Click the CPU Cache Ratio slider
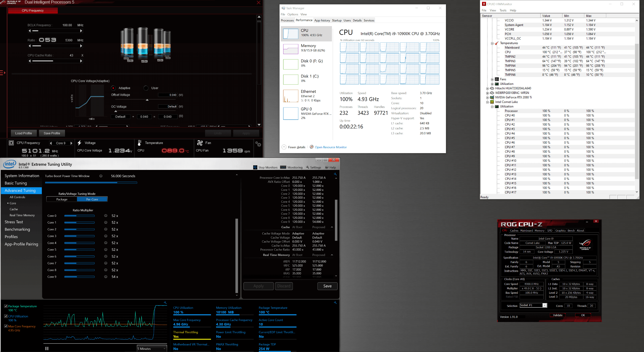This screenshot has width=644, height=352. [x=56, y=61]
